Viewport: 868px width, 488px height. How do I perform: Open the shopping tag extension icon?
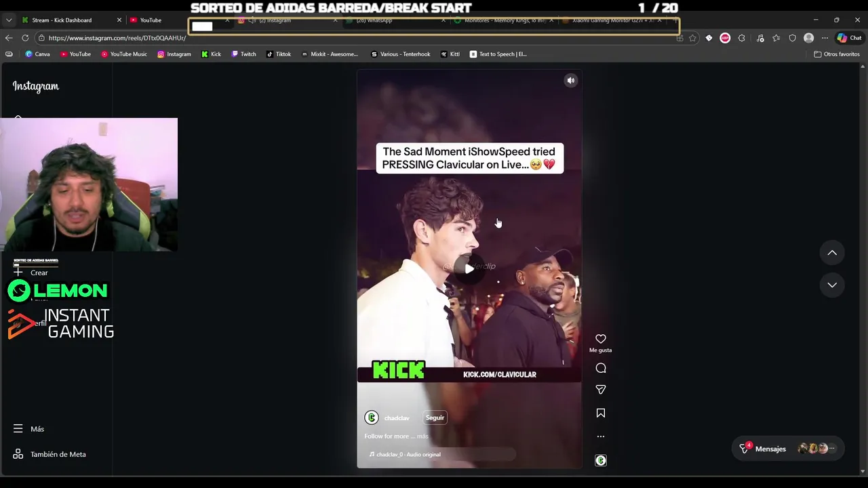point(709,38)
